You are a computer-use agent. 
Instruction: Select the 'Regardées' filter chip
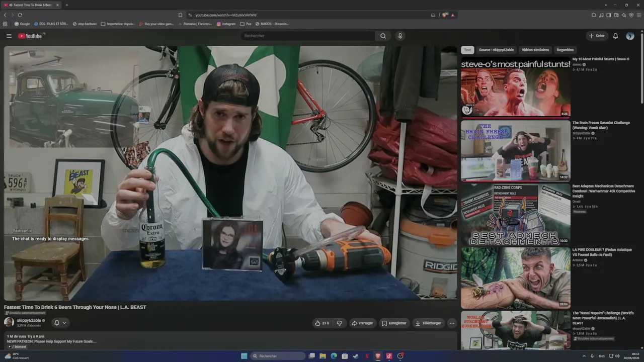point(565,50)
